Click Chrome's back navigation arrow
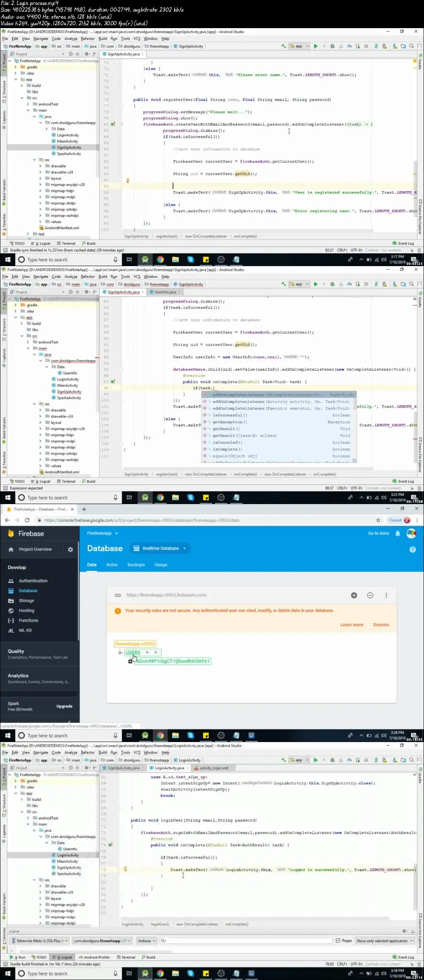Viewport: 424px width, 980px height. pos(7,520)
